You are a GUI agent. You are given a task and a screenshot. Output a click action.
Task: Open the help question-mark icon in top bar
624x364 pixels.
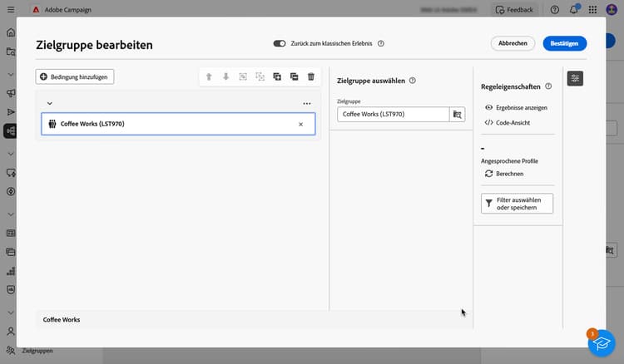(554, 10)
